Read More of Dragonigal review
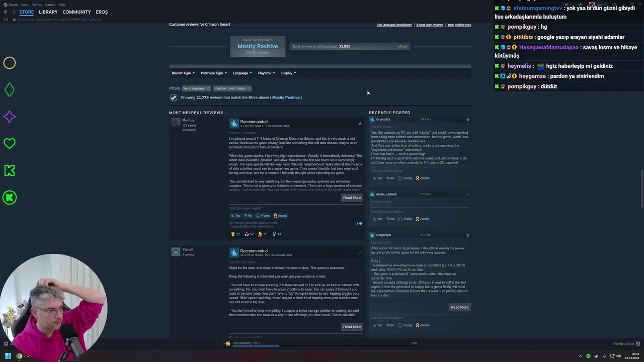This screenshot has height=362, width=644. tap(459, 307)
